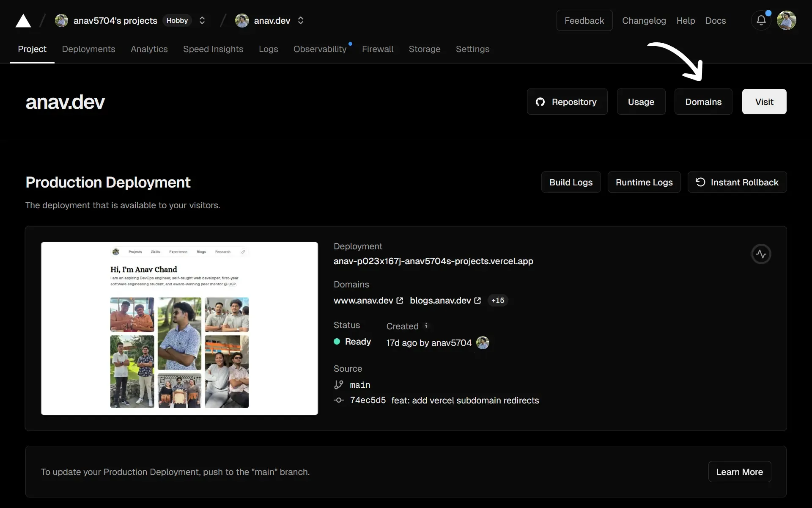The width and height of the screenshot is (812, 508).
Task: Click the rollback arrow icon on Instant Rollback
Action: 700,182
